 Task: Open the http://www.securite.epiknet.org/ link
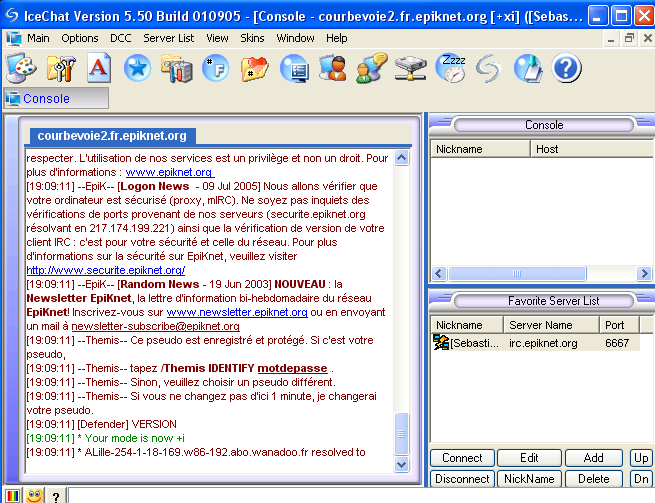point(106,270)
